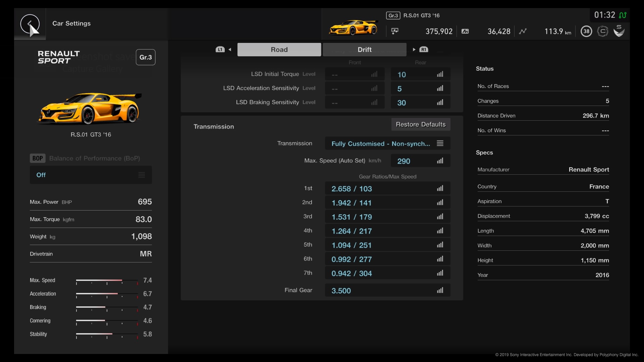
Task: Click the bars icon in 7th gear row
Action: pos(440,273)
